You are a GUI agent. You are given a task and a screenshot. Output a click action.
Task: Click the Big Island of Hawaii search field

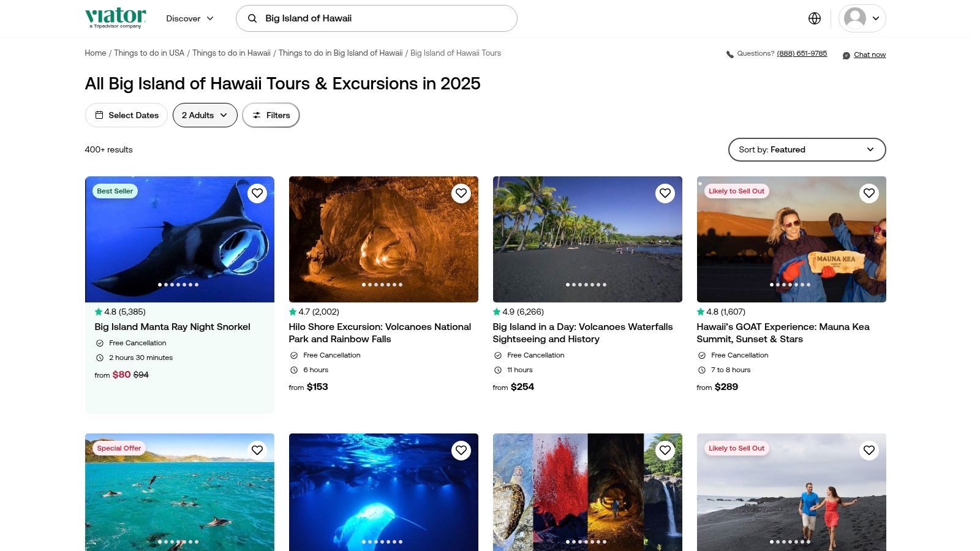(386, 18)
